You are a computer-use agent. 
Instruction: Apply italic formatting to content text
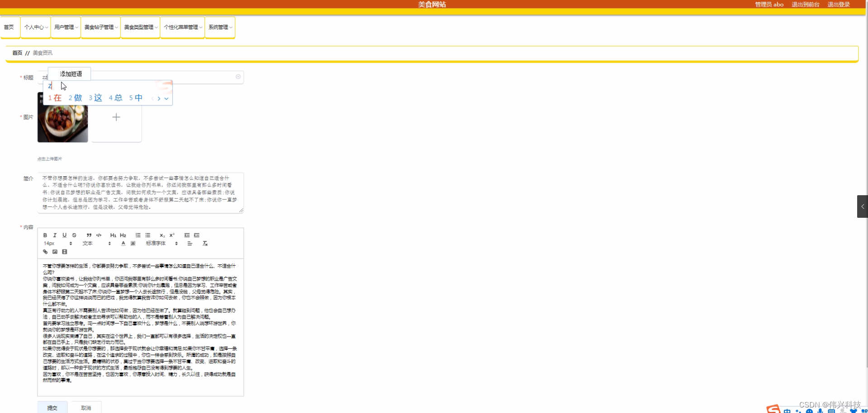tap(55, 235)
